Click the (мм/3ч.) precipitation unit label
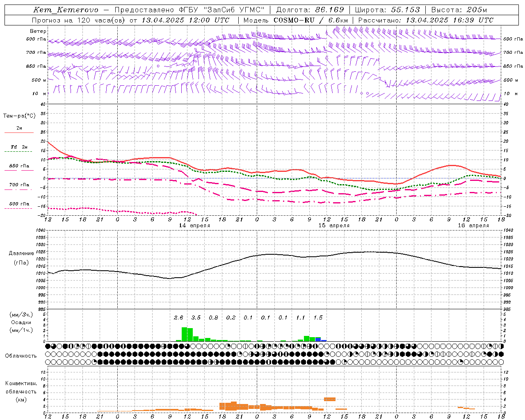Image resolution: width=525 pixels, height=420 pixels. click(x=21, y=315)
